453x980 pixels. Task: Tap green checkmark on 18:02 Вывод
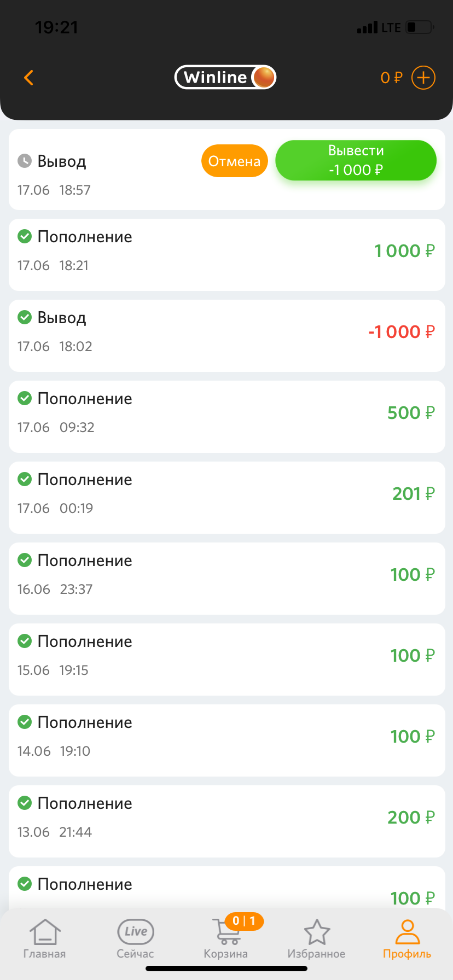25,317
